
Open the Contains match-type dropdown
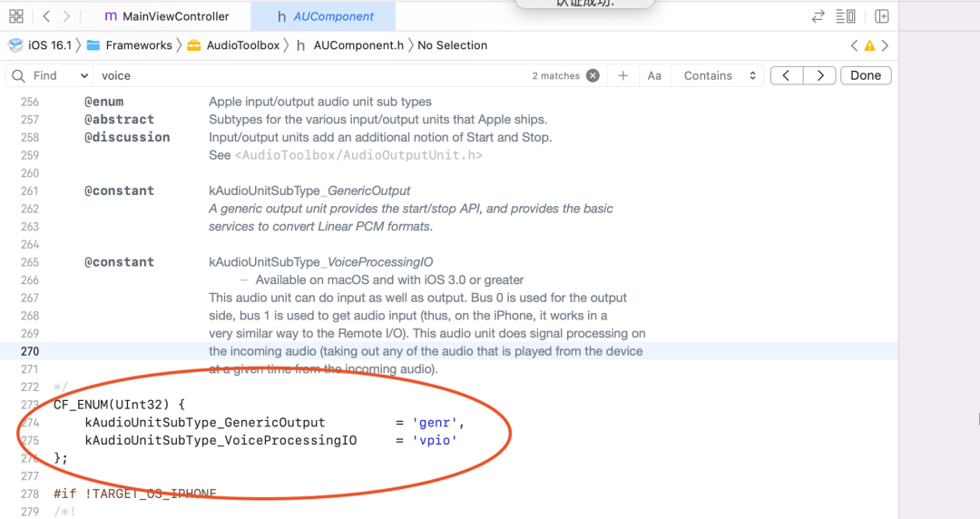pyautogui.click(x=720, y=76)
